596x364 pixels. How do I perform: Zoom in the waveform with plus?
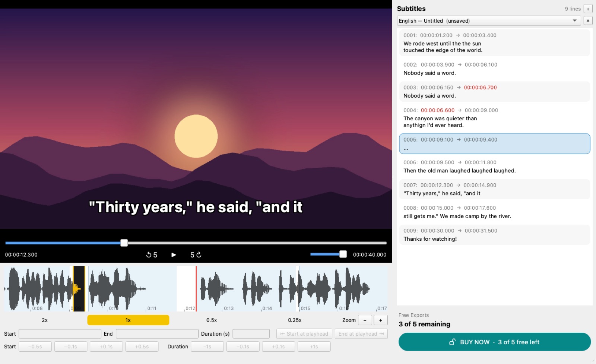(x=381, y=320)
